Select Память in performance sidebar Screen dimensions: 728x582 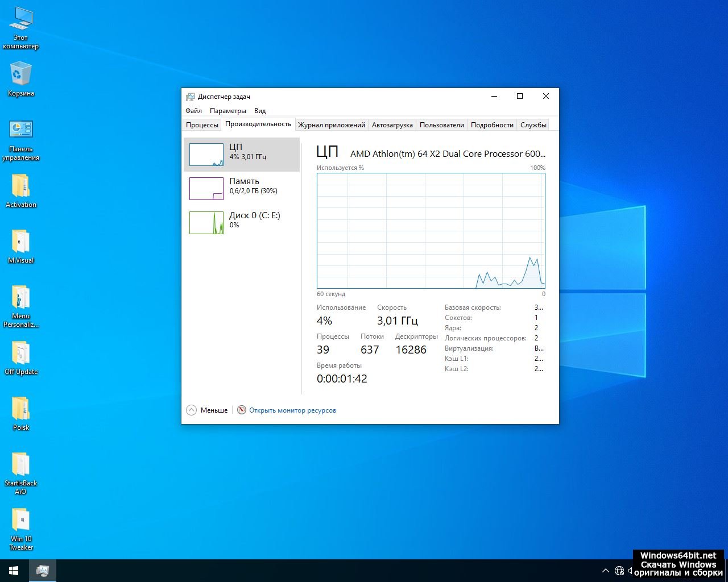242,188
